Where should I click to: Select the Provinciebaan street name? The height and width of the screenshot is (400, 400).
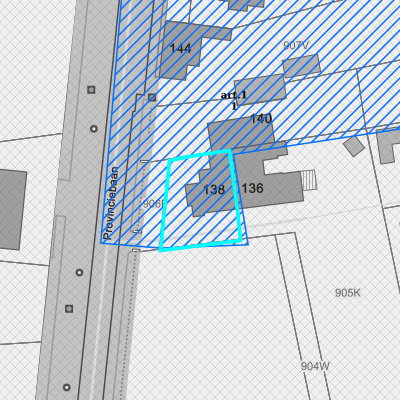(x=110, y=203)
